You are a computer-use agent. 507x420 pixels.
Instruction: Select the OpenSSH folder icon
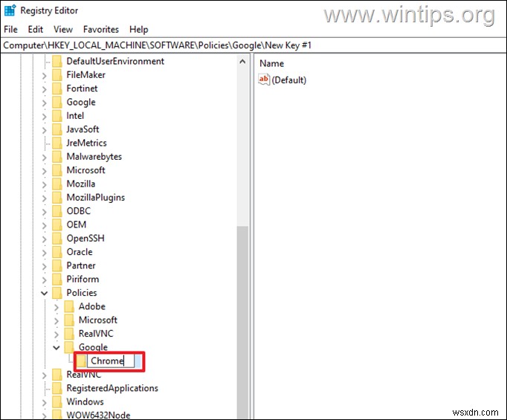point(57,239)
